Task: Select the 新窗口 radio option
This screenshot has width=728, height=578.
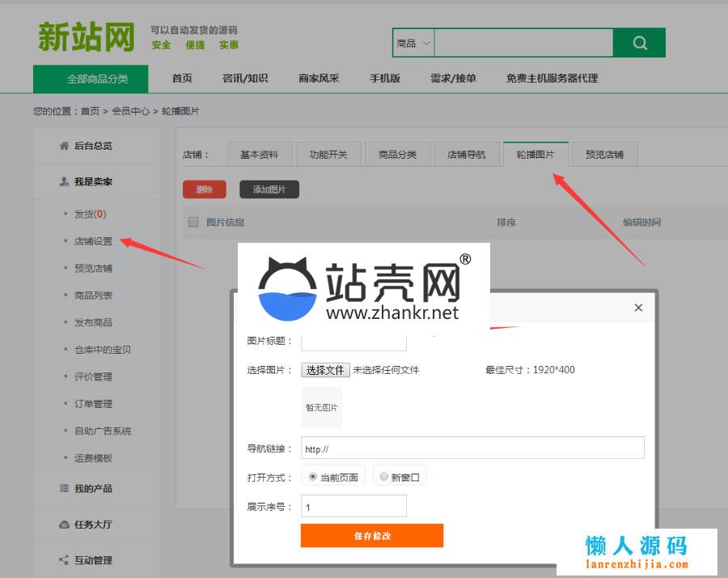Action: (384, 477)
